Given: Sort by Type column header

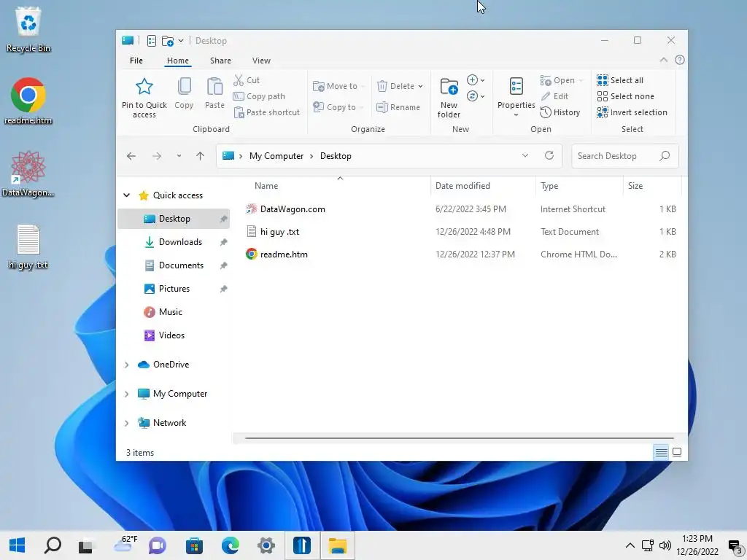Looking at the screenshot, I should coord(578,186).
